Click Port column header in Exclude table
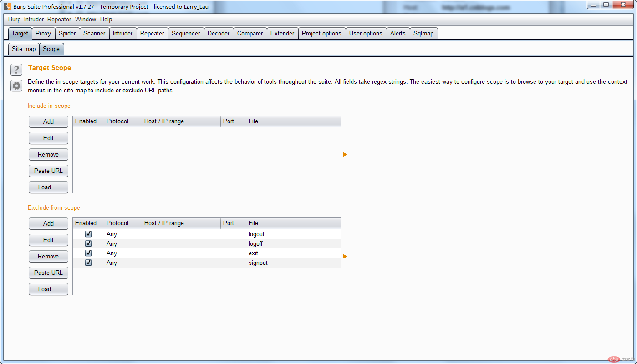Viewport: 637px width, 364px height. pyautogui.click(x=234, y=223)
